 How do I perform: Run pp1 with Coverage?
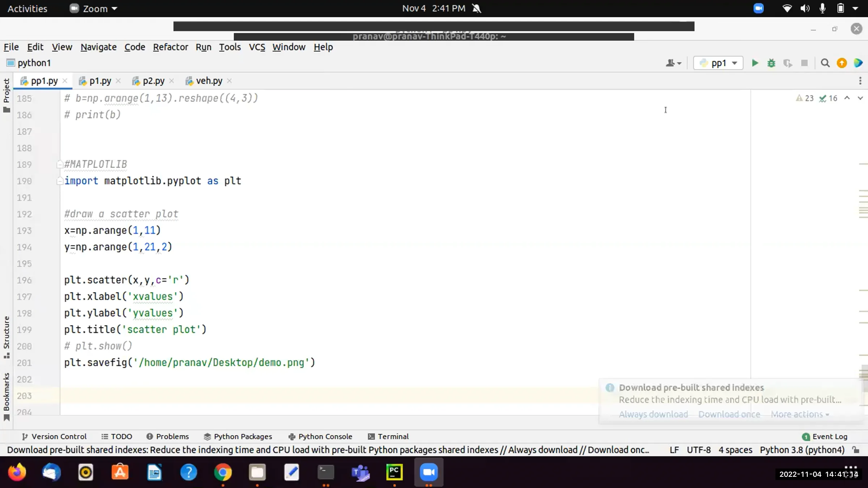pos(788,63)
